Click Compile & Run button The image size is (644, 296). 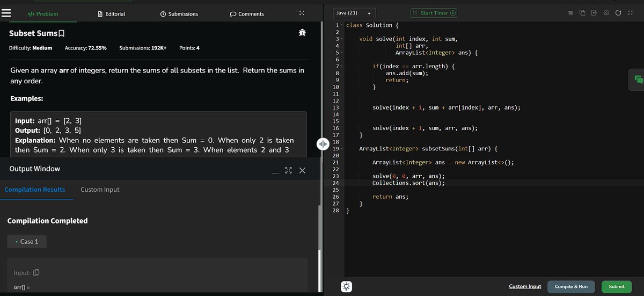tap(571, 286)
